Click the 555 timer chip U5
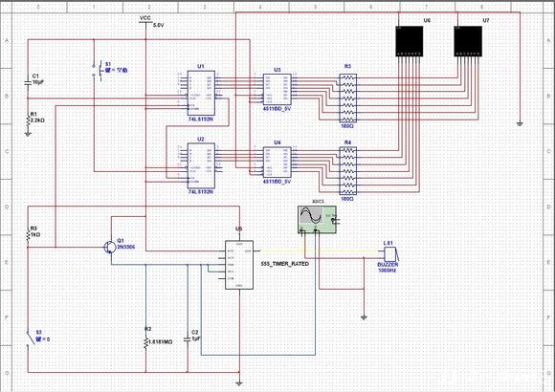Image resolution: width=555 pixels, height=392 pixels. 239,265
